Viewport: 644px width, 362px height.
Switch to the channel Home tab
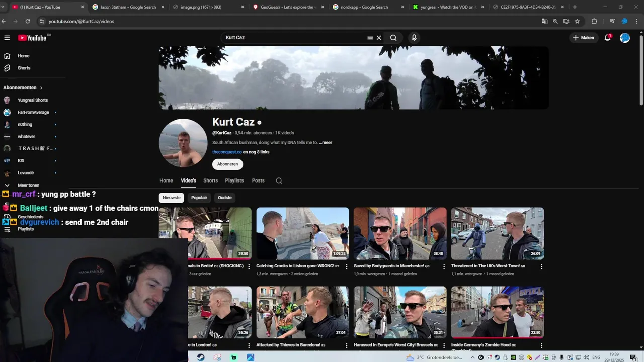166,180
